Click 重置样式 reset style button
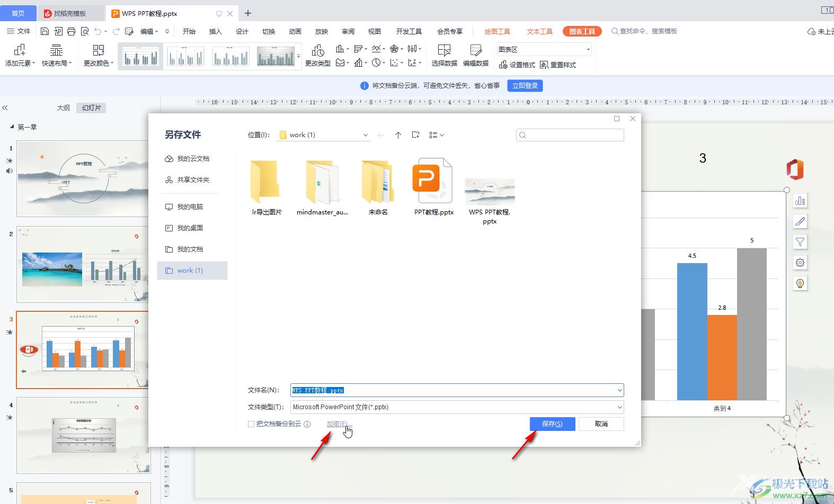Image resolution: width=834 pixels, height=504 pixels. click(558, 65)
